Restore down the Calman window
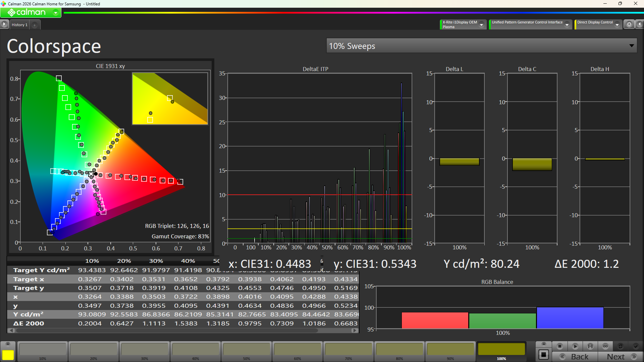Viewport: 644px width, 362px height. (x=620, y=4)
